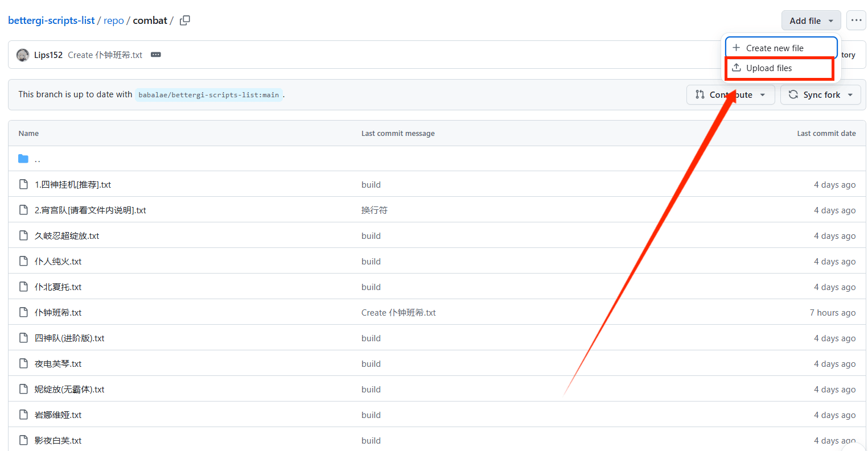This screenshot has height=451, width=868.
Task: Expand the Sync fork dropdown arrow
Action: pos(850,95)
